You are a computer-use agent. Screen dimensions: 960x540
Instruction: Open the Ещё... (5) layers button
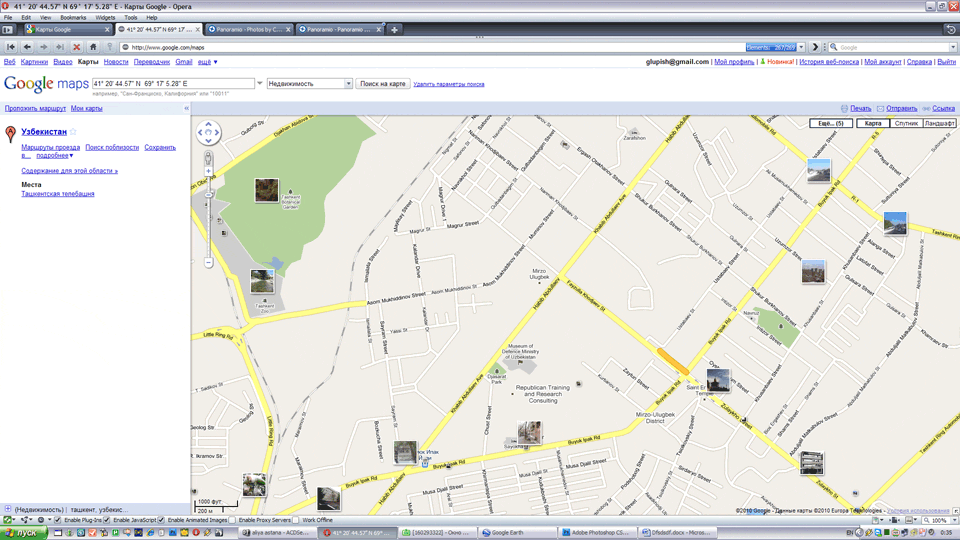831,123
